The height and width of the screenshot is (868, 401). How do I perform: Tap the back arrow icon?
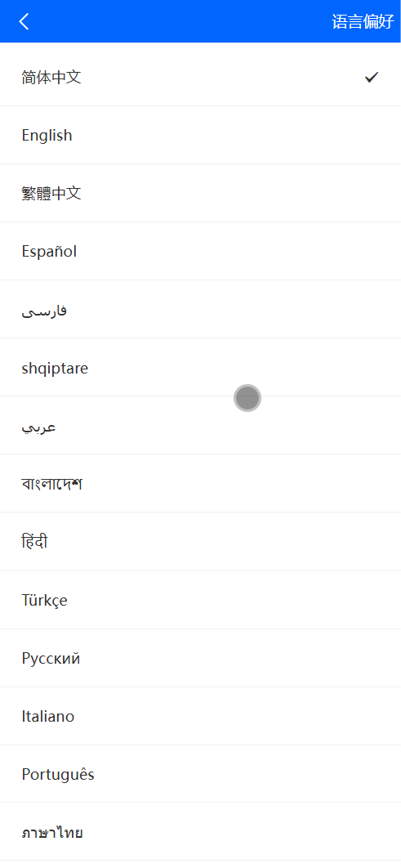[x=24, y=21]
